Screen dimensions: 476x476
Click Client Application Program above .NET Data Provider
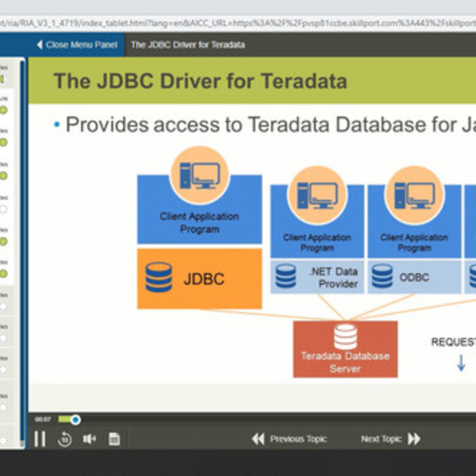pos(317,243)
